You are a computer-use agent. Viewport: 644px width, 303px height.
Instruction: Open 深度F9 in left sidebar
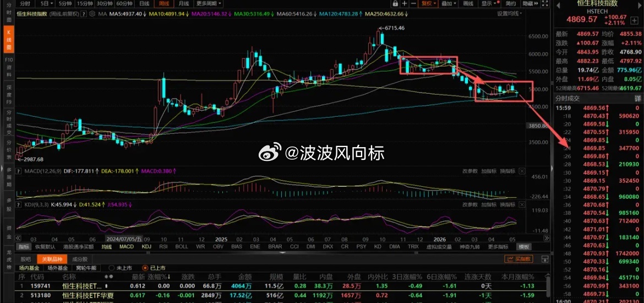pos(8,95)
